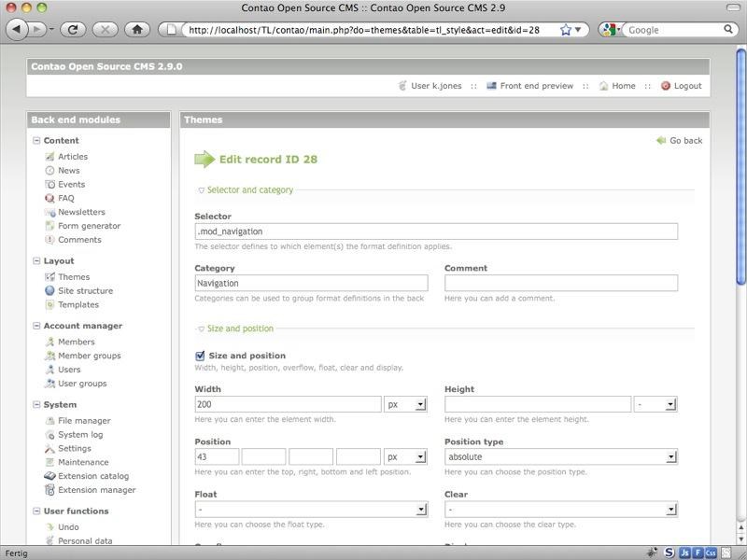Screen dimensions: 747x560
Task: Click the Settings tools icon
Action: coord(49,448)
